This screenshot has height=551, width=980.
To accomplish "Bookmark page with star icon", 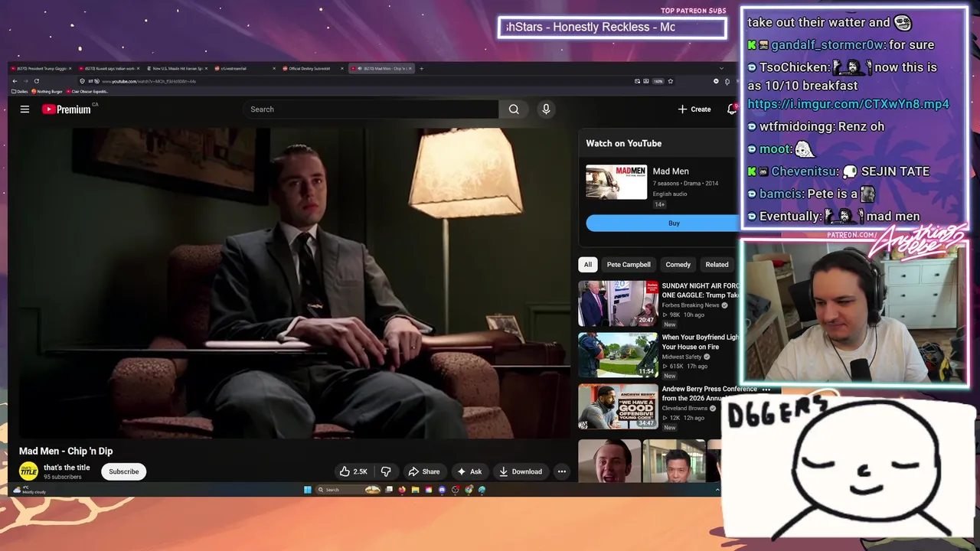I will (670, 81).
